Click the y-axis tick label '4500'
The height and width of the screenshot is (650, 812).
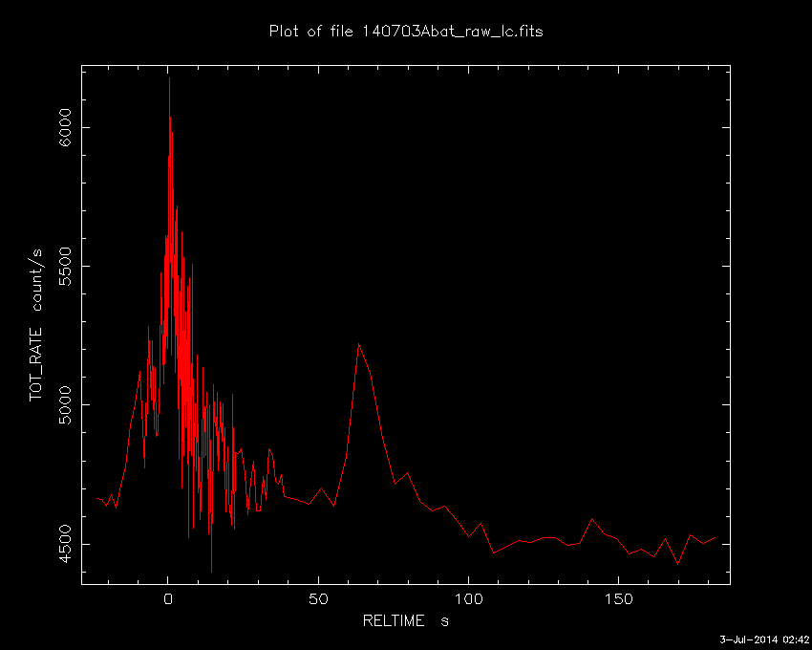65,544
